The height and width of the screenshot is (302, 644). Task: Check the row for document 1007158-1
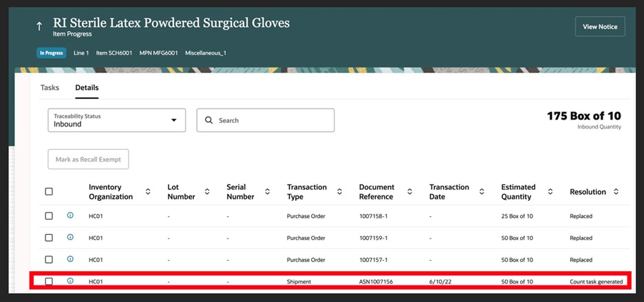(49, 216)
